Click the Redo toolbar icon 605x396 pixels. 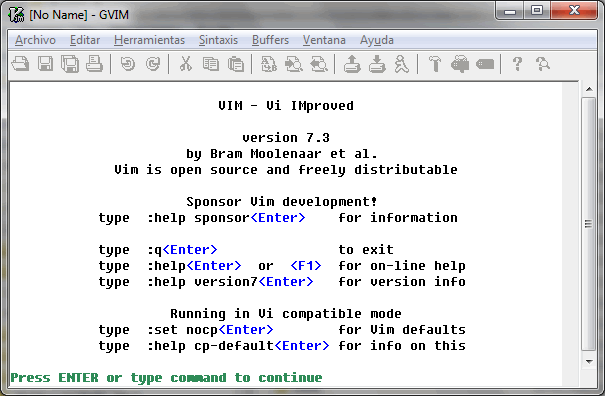tap(153, 64)
